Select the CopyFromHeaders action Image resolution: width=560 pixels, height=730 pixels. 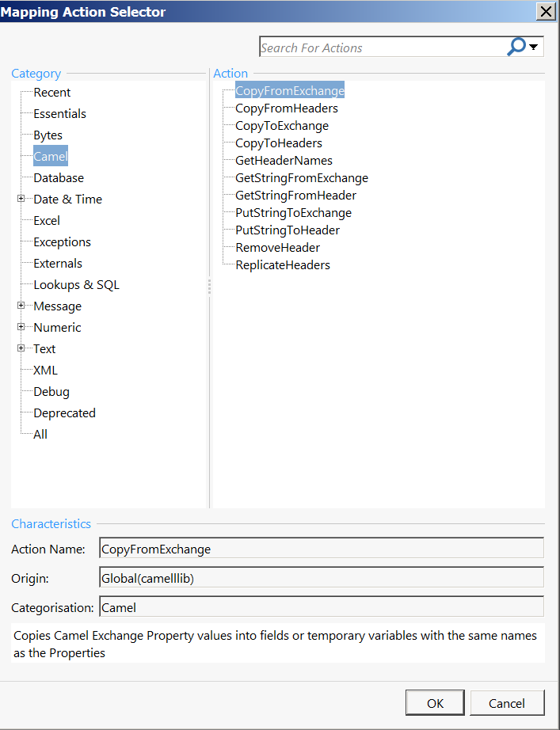[286, 108]
